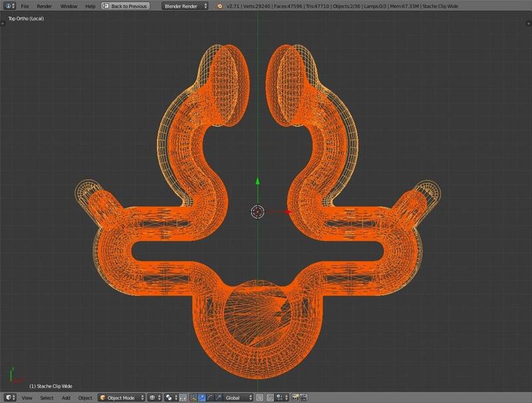Click the 3D cursor at viewport center
Screen dimensions: 532x403
pyautogui.click(x=258, y=211)
